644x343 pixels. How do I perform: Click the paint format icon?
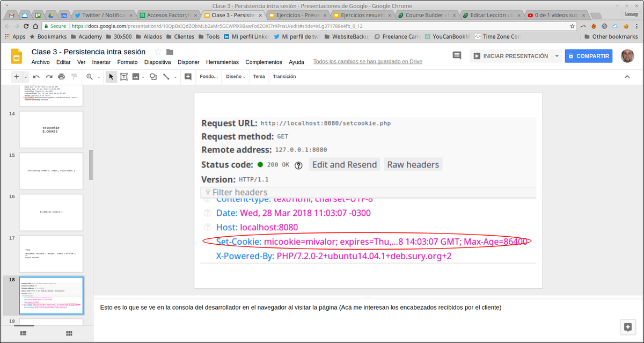pyautogui.click(x=74, y=77)
